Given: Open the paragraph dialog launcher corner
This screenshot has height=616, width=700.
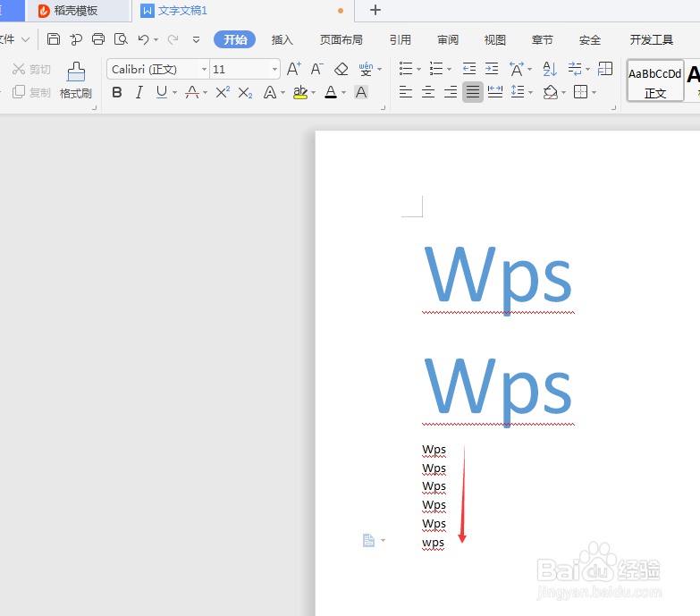Looking at the screenshot, I should [614, 107].
